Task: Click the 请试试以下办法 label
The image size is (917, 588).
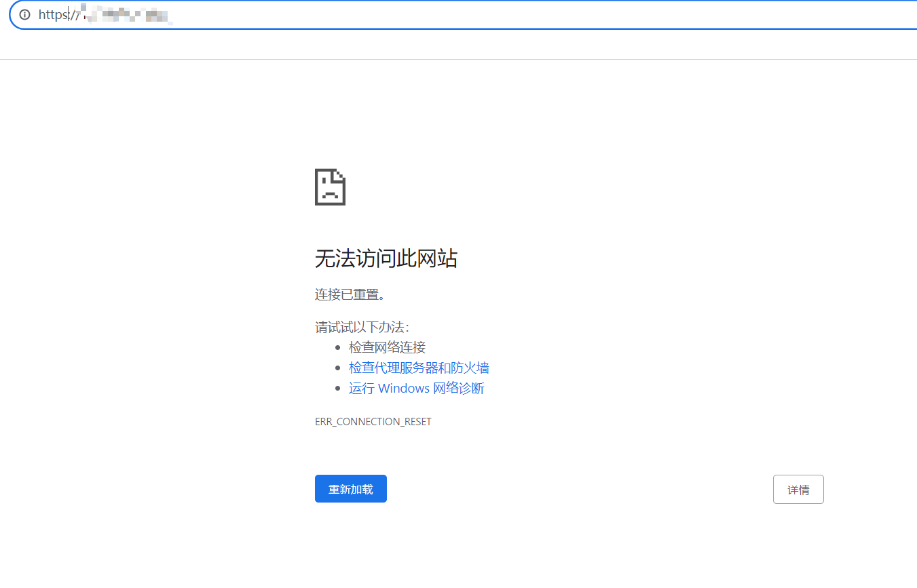Action: [362, 327]
